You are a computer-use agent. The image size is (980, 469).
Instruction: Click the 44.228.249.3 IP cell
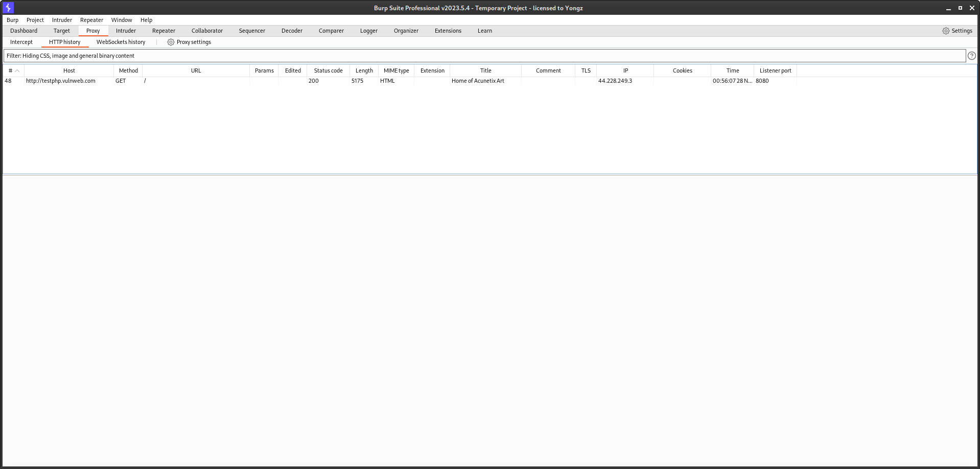tap(625, 81)
